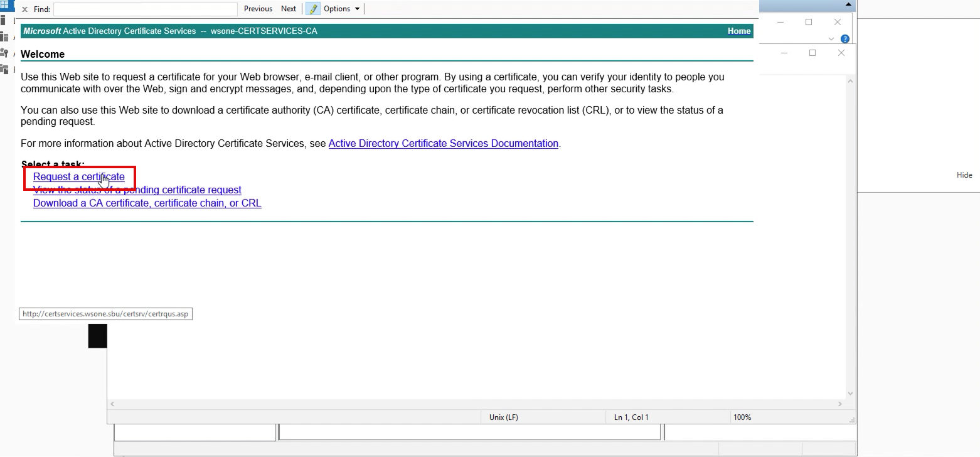Click the blue help question mark icon
This screenshot has width=980, height=457.
click(844, 39)
